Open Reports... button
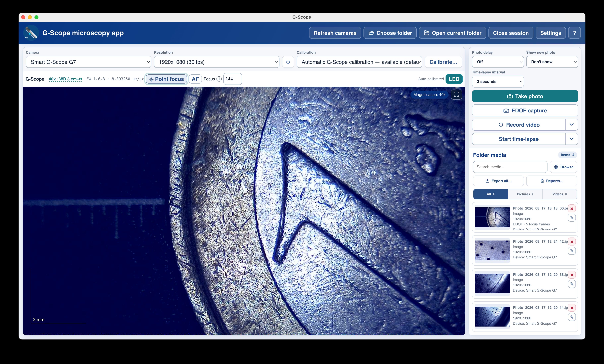The width and height of the screenshot is (604, 364). click(x=552, y=181)
